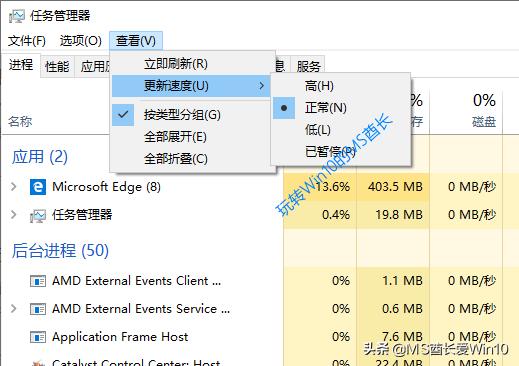Click the Application Frame Host icon
The width and height of the screenshot is (519, 366).
pos(38,337)
